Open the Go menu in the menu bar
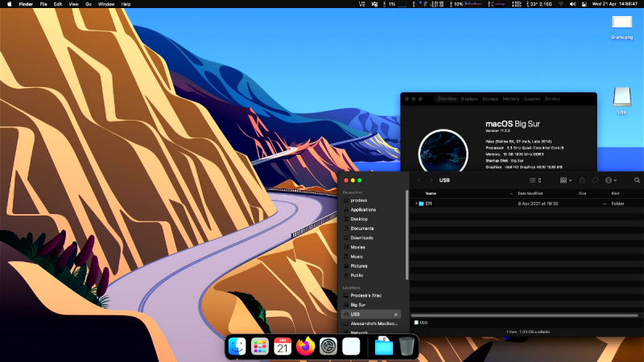 [89, 4]
